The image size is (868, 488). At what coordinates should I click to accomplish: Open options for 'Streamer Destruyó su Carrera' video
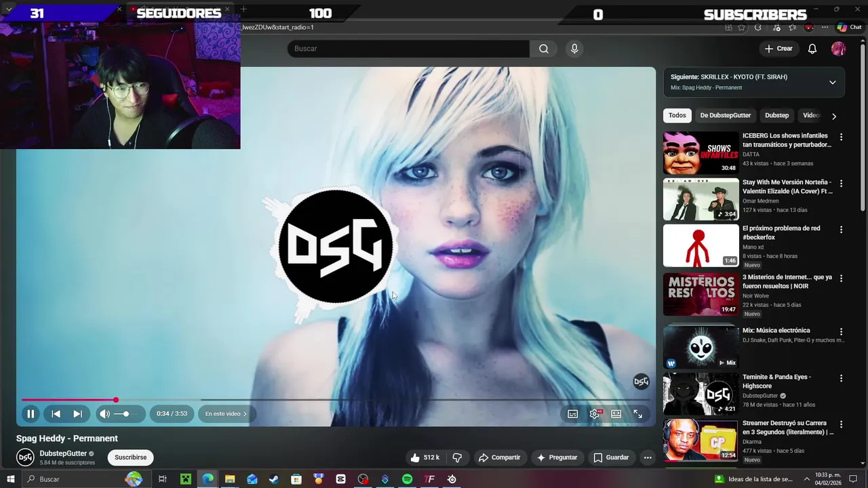[x=841, y=424]
